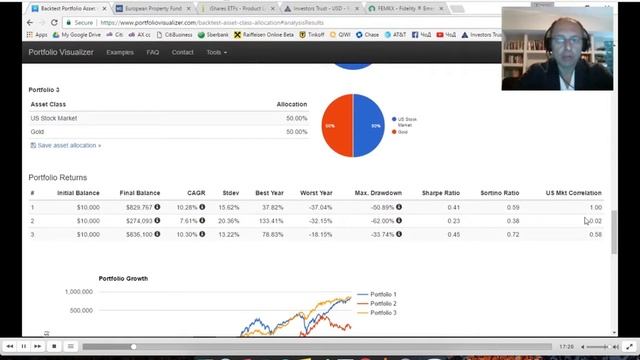
Task: Switch to Backtest Portfolio Asset tab
Action: pyautogui.click(x=68, y=8)
